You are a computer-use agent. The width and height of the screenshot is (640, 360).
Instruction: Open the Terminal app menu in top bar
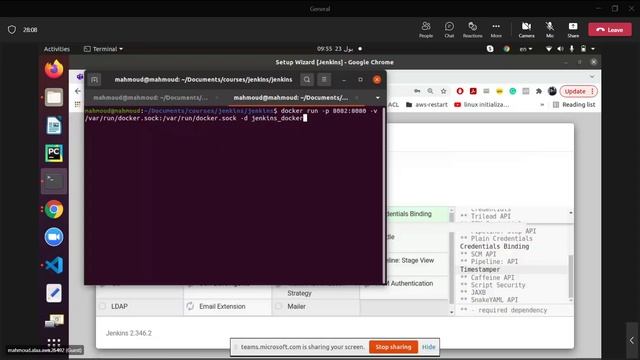tap(103, 49)
